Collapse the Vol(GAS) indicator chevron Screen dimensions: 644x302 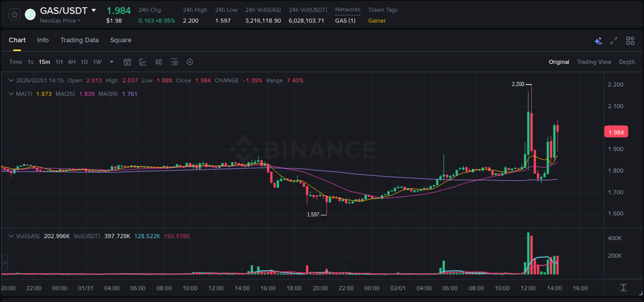click(x=11, y=236)
